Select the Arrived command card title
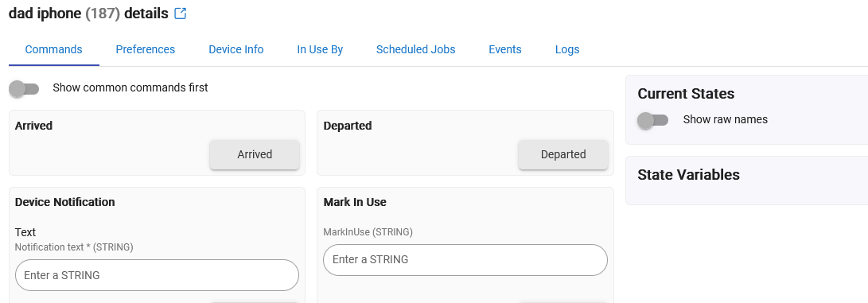 pos(33,126)
